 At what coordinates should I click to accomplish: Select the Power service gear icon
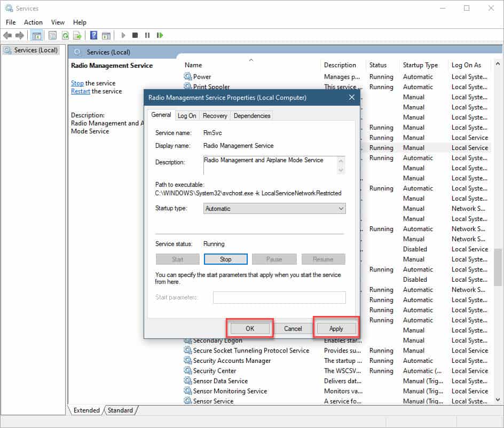pos(188,76)
